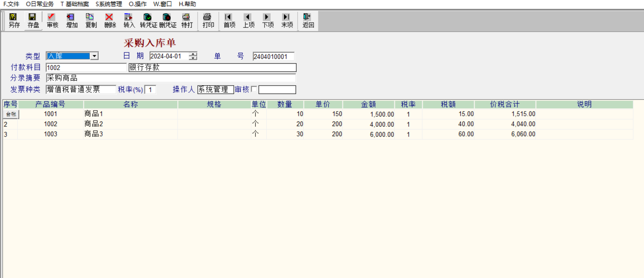
Task: Open the F.文件 menu
Action: pyautogui.click(x=11, y=4)
